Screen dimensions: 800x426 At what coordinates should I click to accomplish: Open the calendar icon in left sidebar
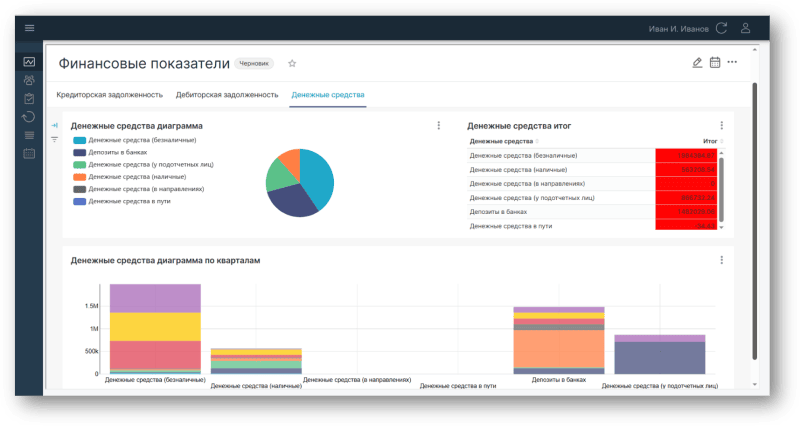(29, 153)
